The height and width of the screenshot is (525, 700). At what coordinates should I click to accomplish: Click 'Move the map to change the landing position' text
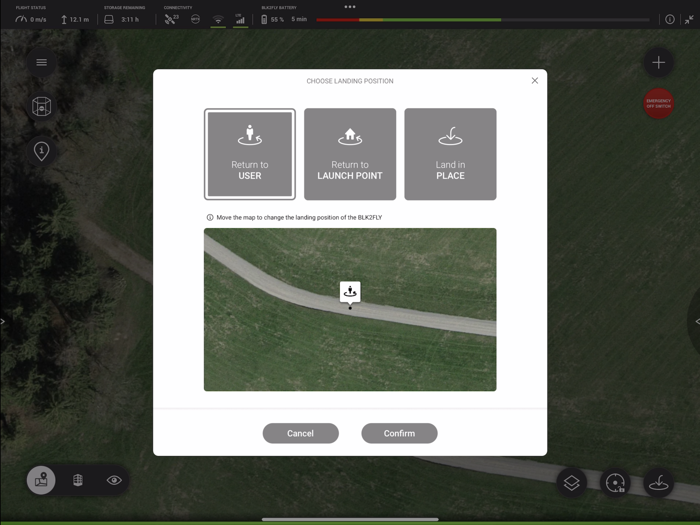(299, 217)
